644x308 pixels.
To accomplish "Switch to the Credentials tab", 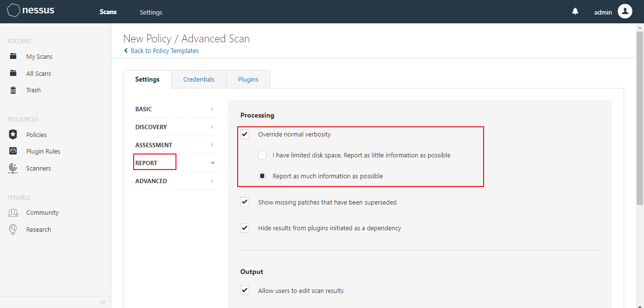I will click(x=199, y=80).
